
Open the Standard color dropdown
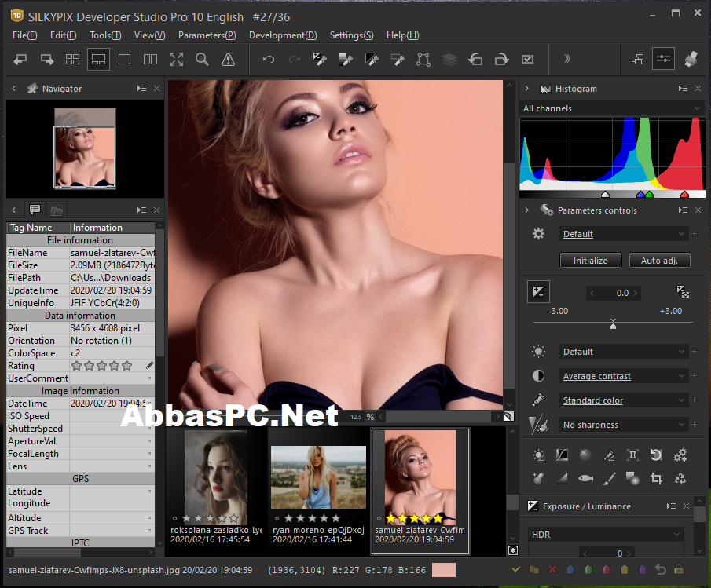[x=624, y=400]
